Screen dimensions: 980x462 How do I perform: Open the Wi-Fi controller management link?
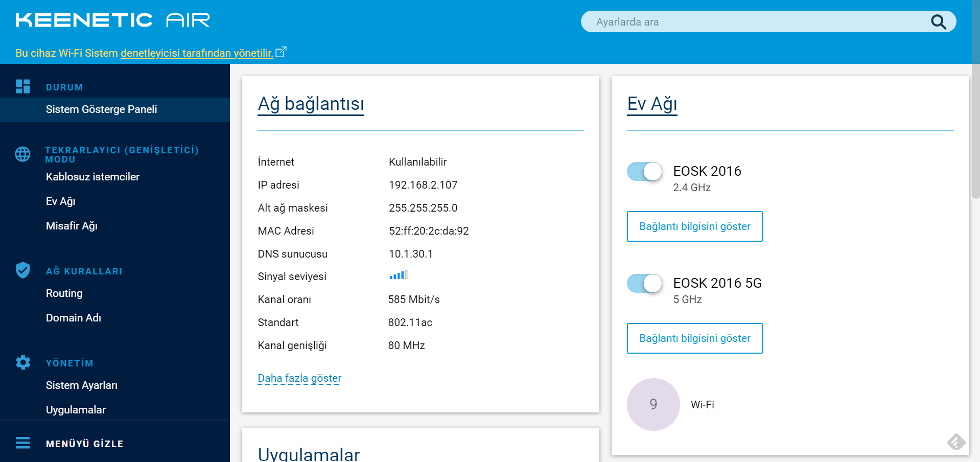(197, 53)
